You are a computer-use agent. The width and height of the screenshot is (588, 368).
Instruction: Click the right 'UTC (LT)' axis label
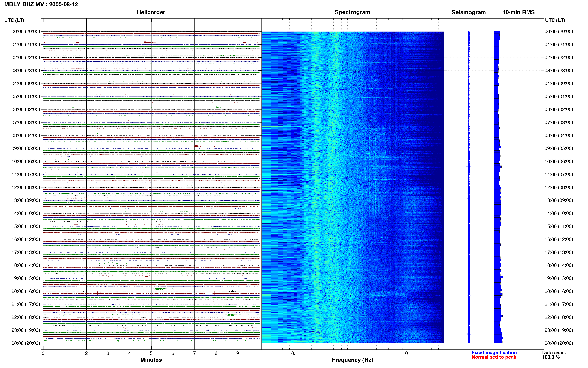pos(555,20)
